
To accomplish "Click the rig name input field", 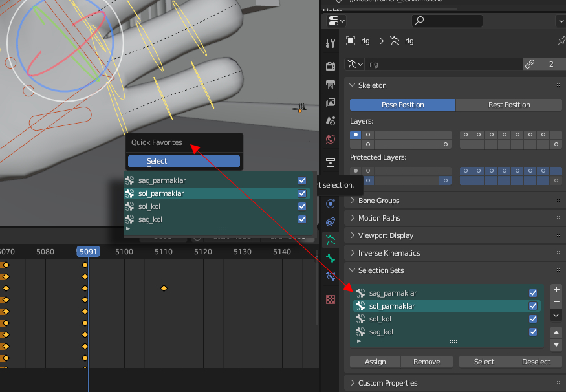I will [x=444, y=64].
